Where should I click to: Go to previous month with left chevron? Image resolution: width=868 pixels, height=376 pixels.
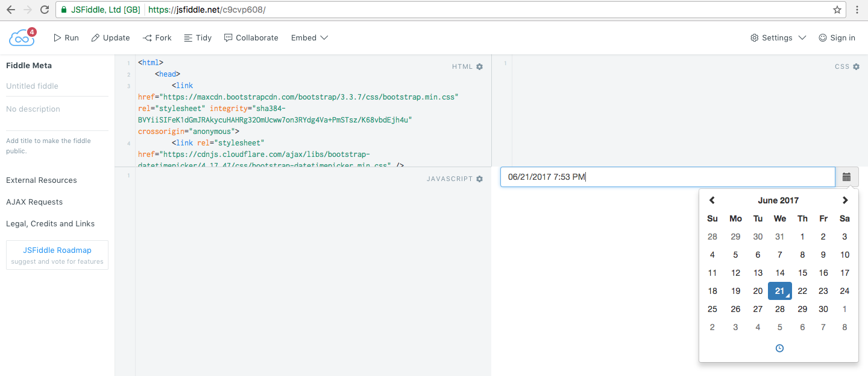[712, 200]
